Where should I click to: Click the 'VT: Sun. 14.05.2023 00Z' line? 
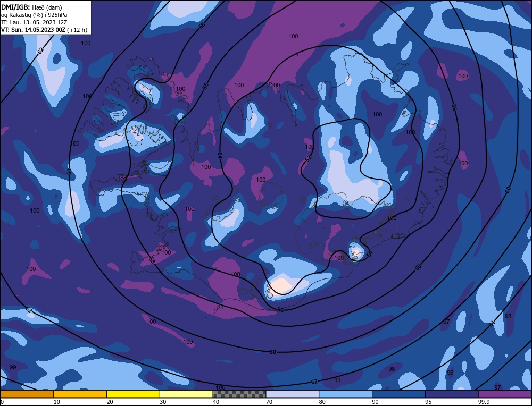coord(33,30)
